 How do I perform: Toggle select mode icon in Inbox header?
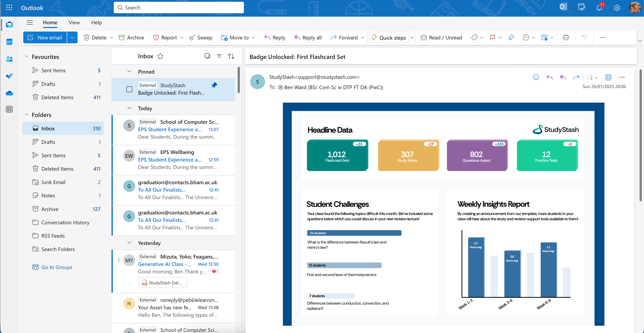pos(207,56)
